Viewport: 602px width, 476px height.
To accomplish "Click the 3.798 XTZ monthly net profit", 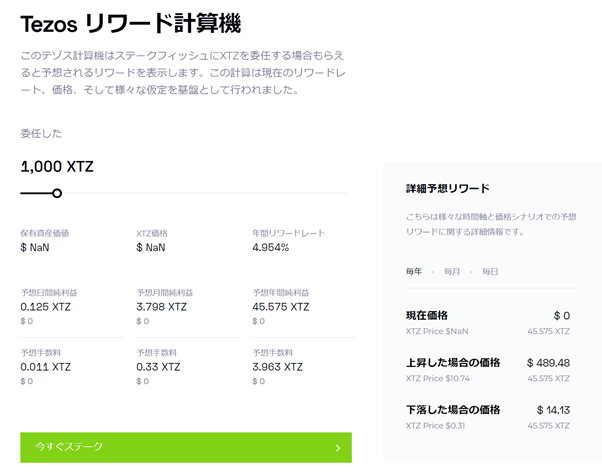I will point(162,307).
